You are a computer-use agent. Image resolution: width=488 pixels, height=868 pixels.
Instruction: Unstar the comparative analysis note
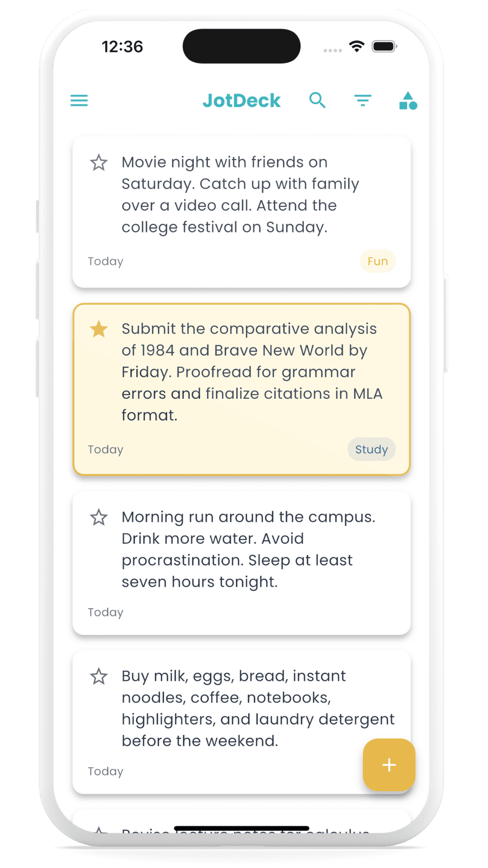point(99,329)
